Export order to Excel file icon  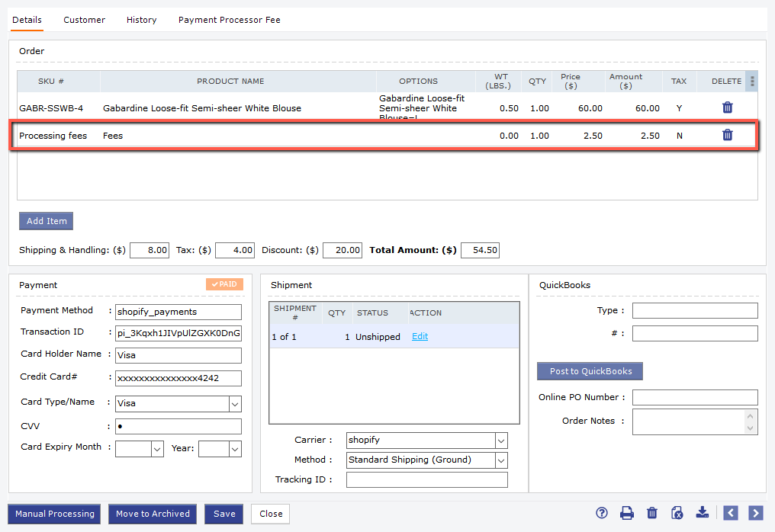677,513
